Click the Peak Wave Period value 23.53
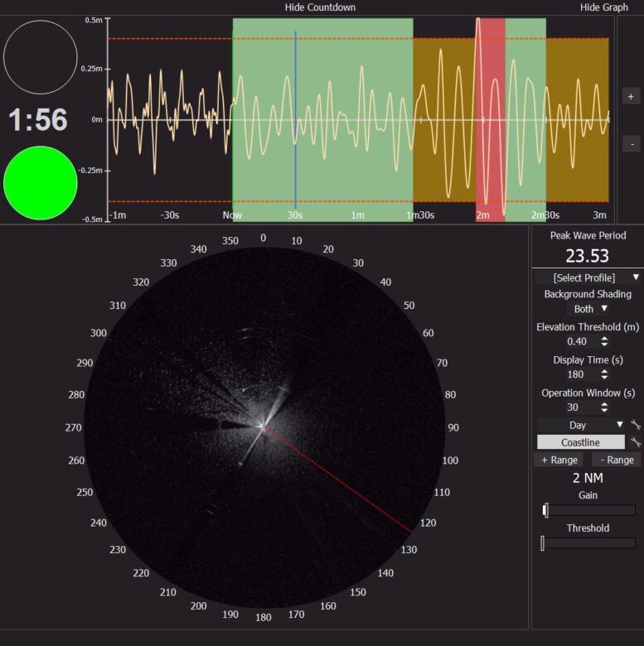644x646 pixels. 587,256
